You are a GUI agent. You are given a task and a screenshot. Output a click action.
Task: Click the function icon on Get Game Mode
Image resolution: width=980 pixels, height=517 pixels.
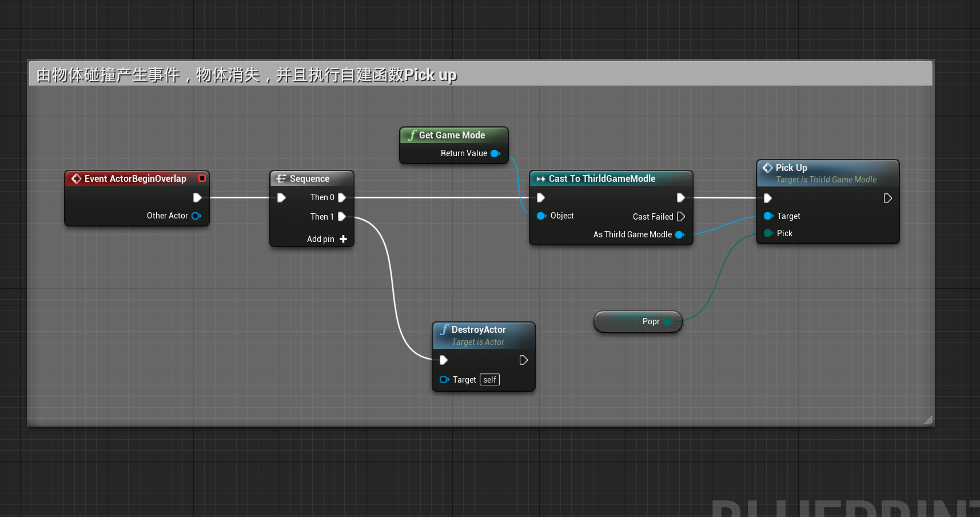pyautogui.click(x=412, y=135)
